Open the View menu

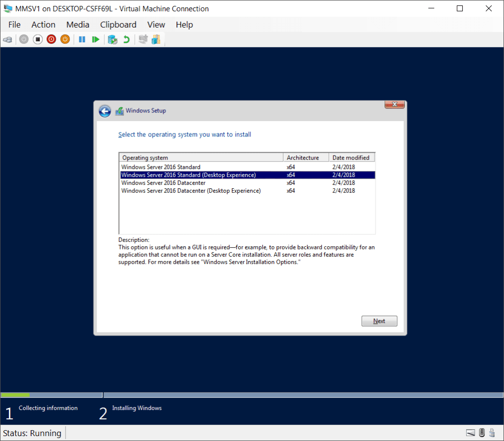[156, 25]
